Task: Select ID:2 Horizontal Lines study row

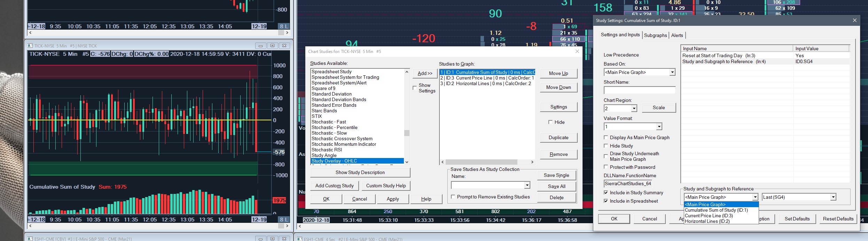Action: click(x=487, y=83)
